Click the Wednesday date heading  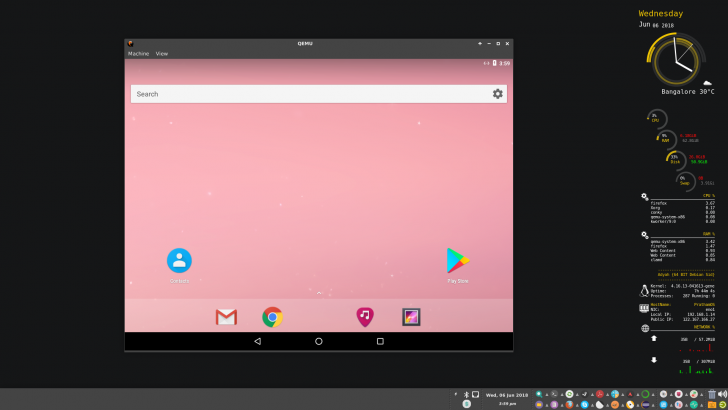(661, 13)
